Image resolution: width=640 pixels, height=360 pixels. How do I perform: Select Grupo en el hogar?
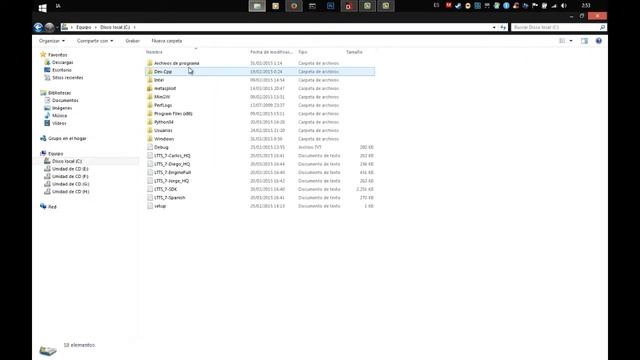[67, 139]
